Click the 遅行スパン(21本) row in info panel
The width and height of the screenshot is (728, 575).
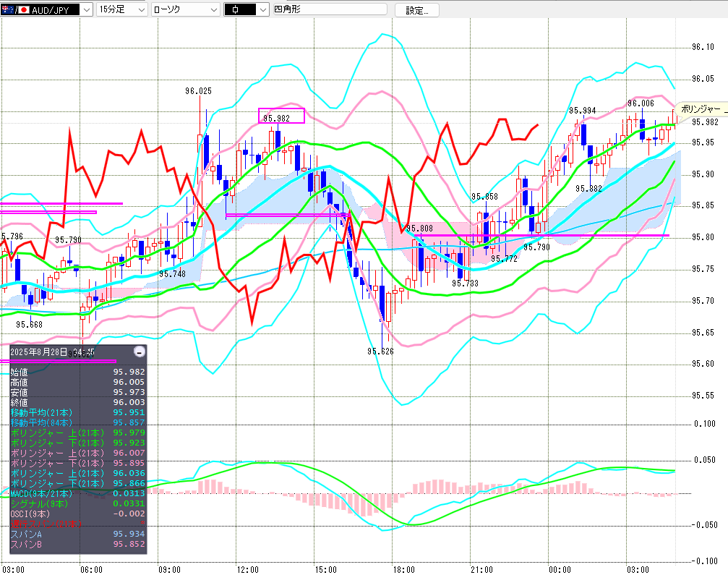(x=77, y=524)
